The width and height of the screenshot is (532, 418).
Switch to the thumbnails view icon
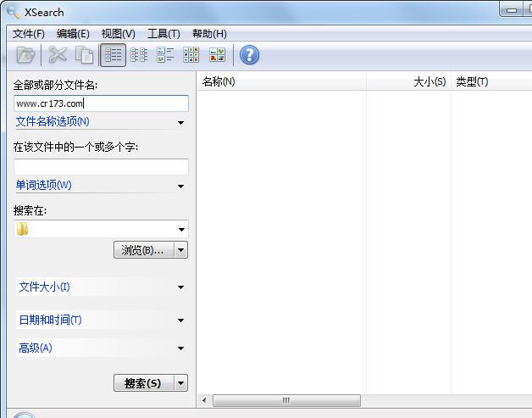218,55
